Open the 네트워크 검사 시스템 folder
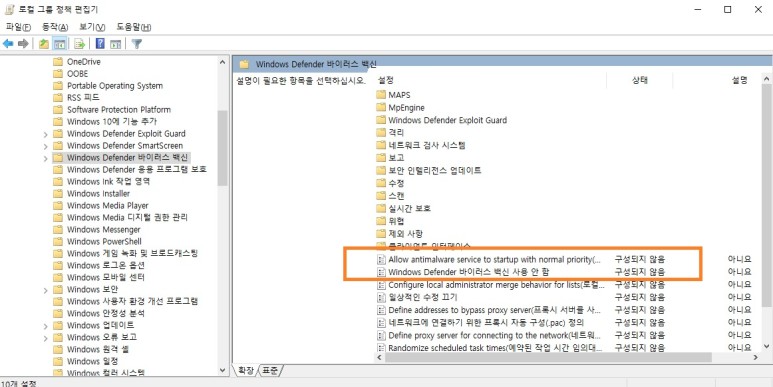 point(426,145)
